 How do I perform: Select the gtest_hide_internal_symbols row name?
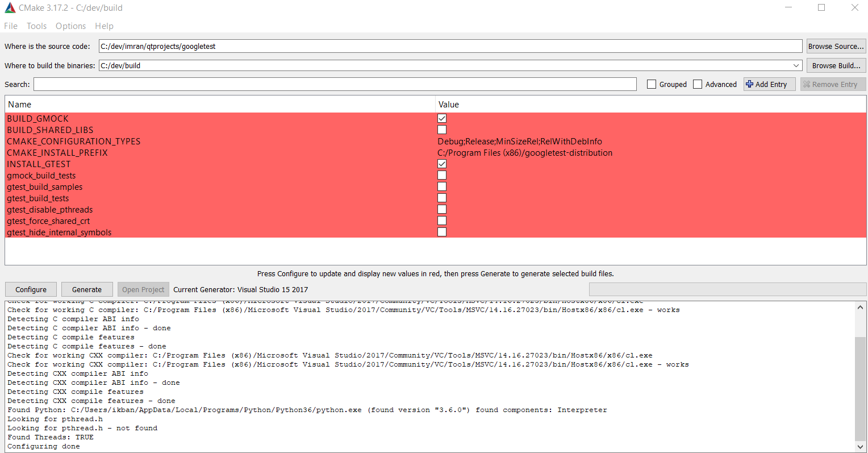(x=59, y=232)
